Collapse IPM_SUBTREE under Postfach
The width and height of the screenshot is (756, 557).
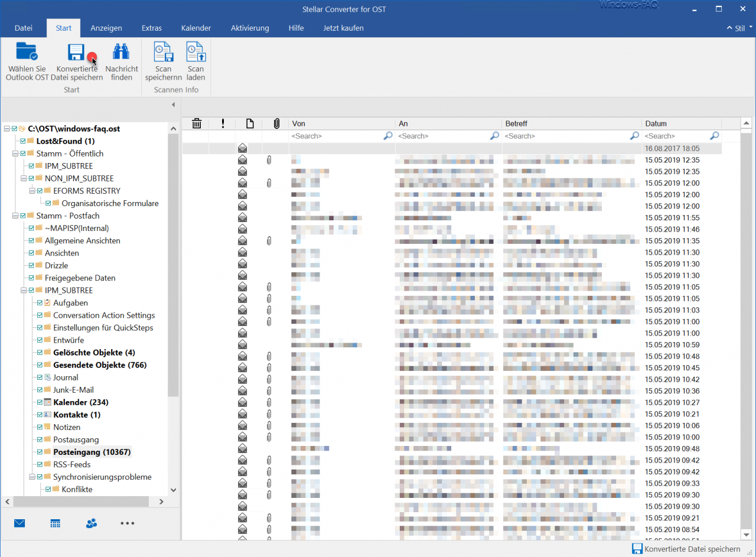(x=24, y=290)
